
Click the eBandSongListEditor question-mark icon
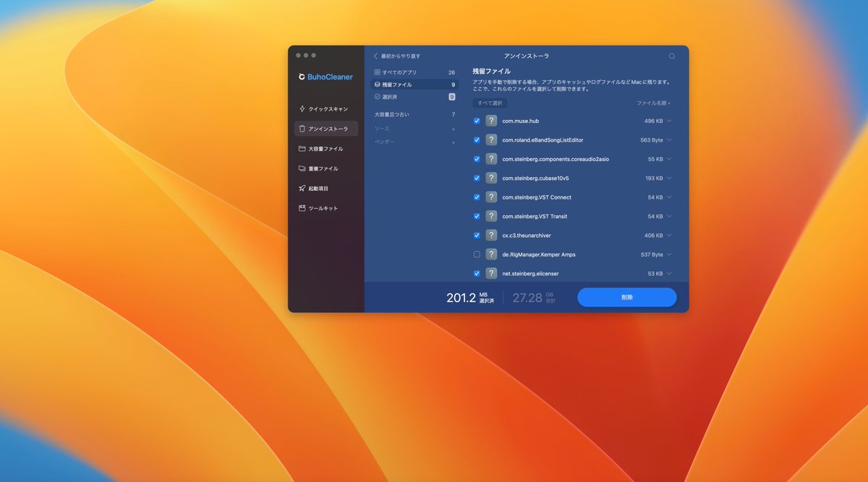click(x=491, y=140)
